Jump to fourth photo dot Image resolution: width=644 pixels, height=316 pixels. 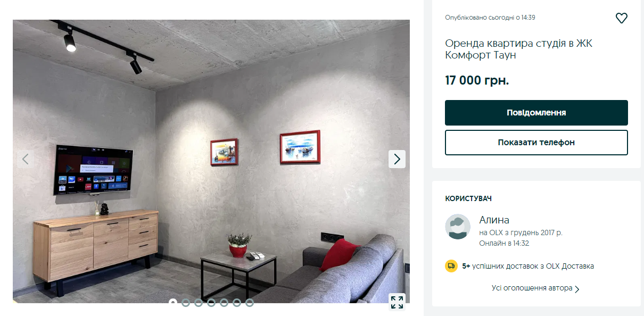click(x=211, y=303)
